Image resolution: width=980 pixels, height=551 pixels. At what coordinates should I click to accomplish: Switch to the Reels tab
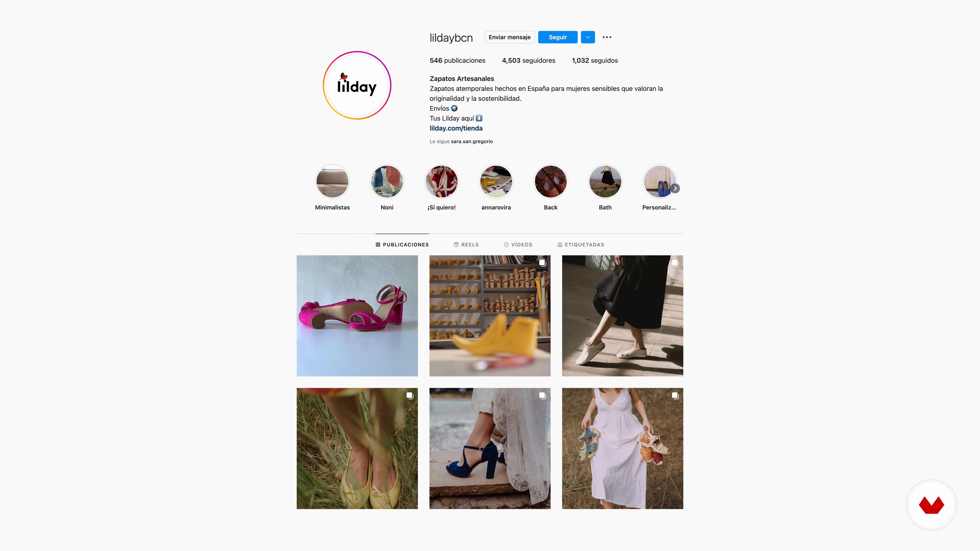(467, 245)
